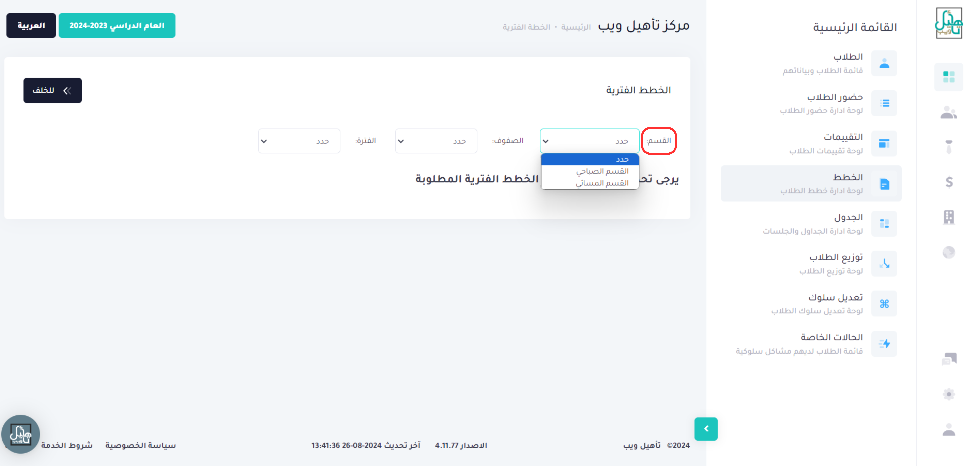Click the user profile icon at bottom
This screenshot has width=980, height=468.
coord(949,430)
